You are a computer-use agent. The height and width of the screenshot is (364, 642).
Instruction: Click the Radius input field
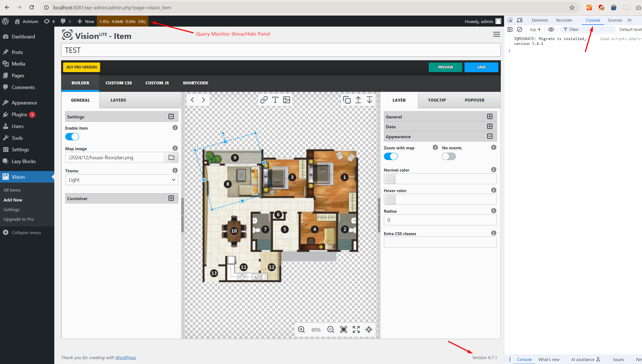pos(440,220)
